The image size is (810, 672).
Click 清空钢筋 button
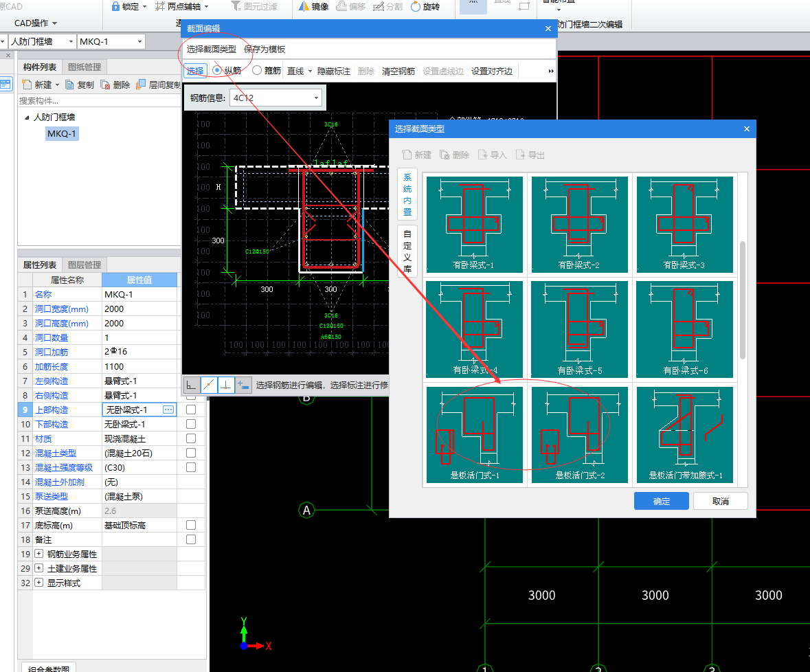coord(398,71)
